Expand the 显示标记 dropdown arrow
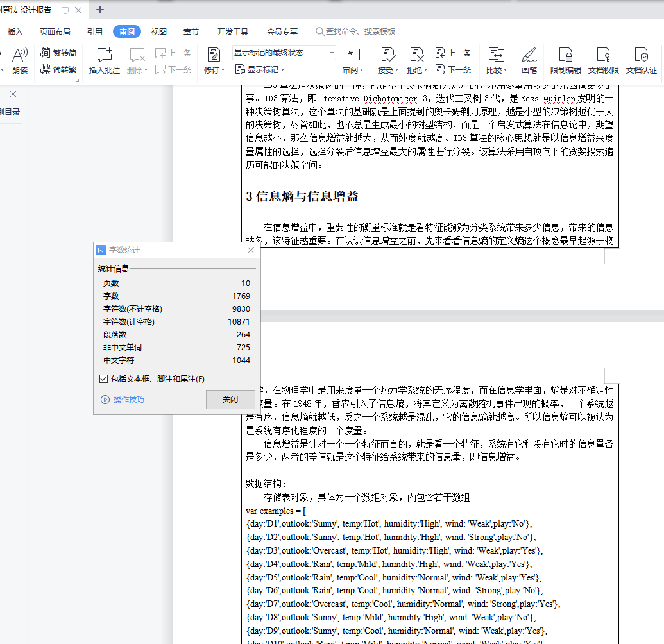 tap(282, 70)
